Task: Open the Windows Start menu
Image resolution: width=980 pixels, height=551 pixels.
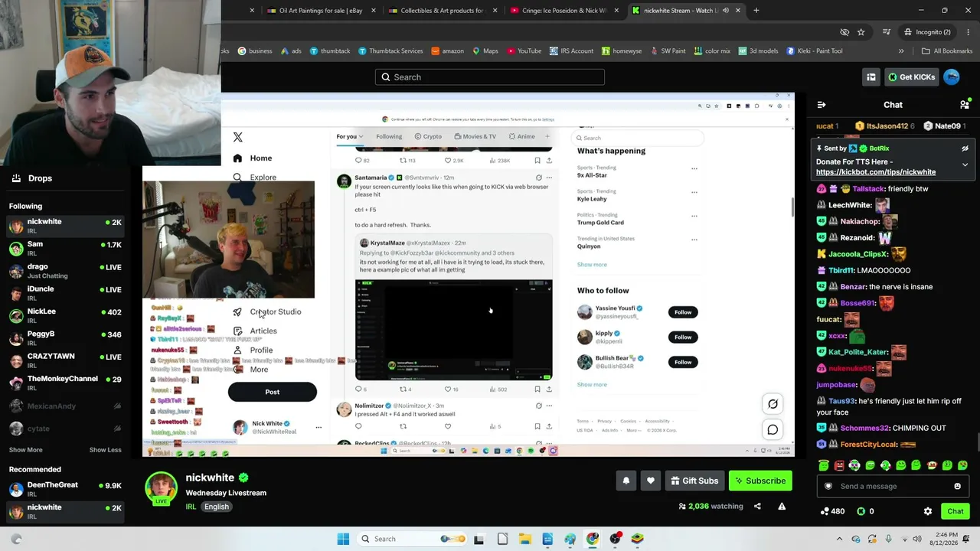Action: coord(343,539)
